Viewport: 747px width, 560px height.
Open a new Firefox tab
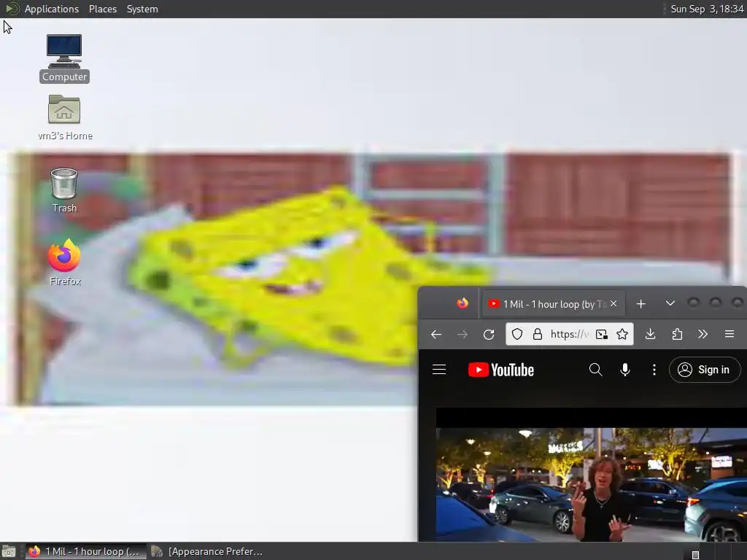coord(640,304)
